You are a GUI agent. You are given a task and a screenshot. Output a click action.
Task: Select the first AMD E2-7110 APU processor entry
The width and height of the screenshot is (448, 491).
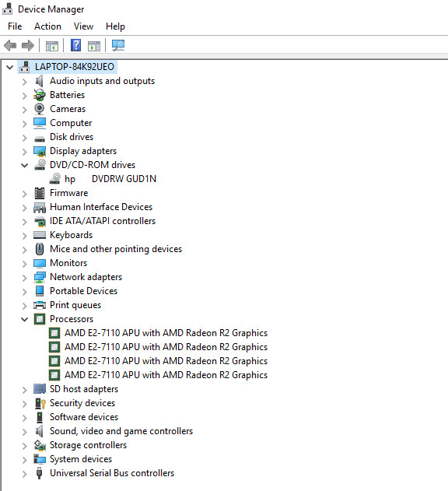point(166,333)
